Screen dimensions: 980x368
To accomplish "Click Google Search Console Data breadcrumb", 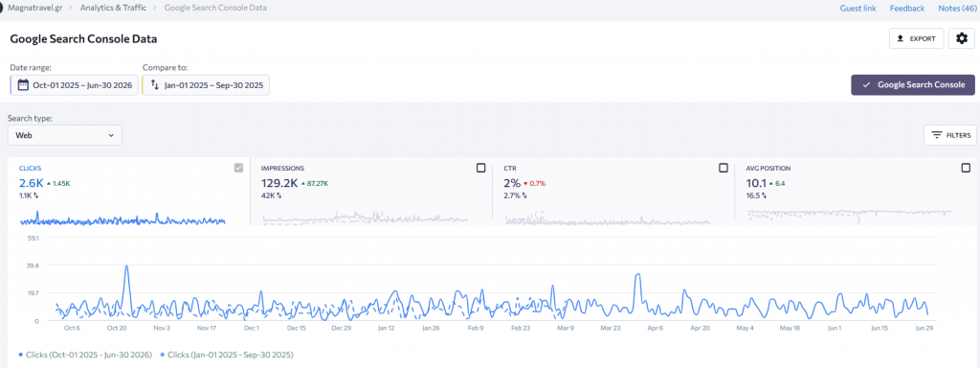I will [215, 8].
